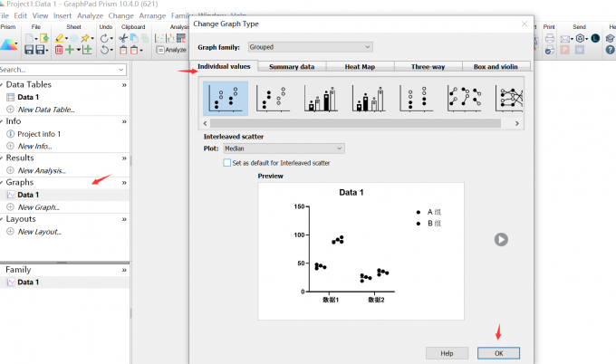This screenshot has height=364, width=616.
Task: Enable Set as default for Interleaved scatter
Action: (226, 163)
